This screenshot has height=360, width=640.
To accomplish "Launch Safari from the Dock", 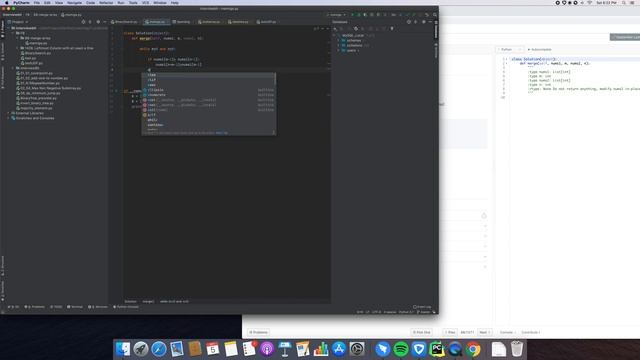I will click(x=159, y=349).
